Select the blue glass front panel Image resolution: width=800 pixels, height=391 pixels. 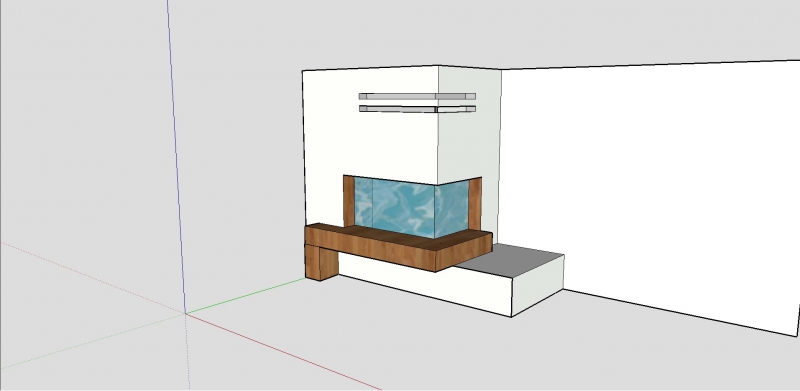click(394, 207)
